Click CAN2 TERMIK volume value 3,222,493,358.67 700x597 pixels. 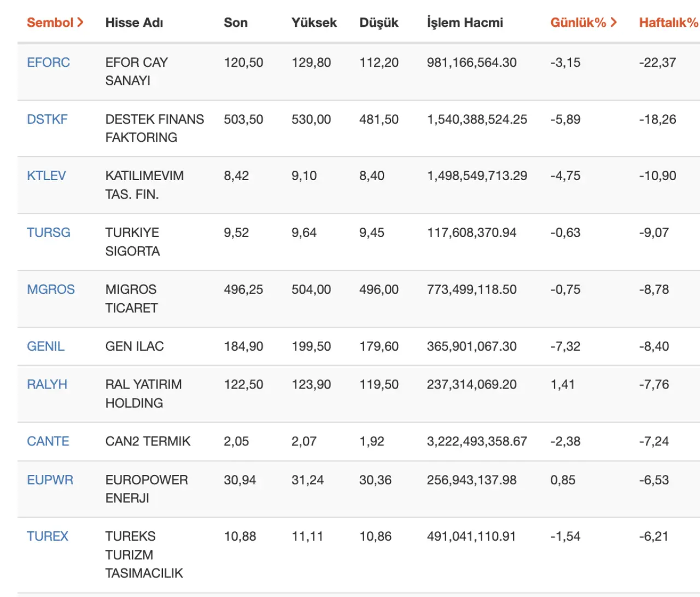point(476,442)
